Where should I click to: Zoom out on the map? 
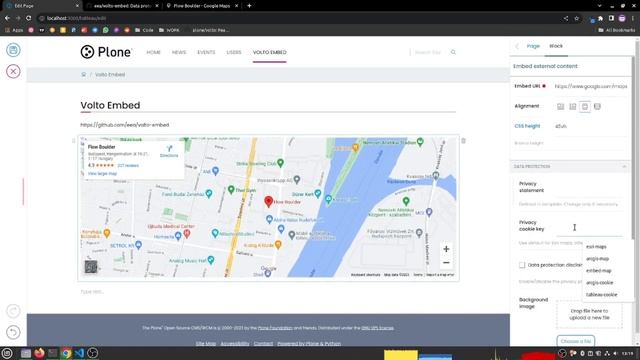pos(446,262)
